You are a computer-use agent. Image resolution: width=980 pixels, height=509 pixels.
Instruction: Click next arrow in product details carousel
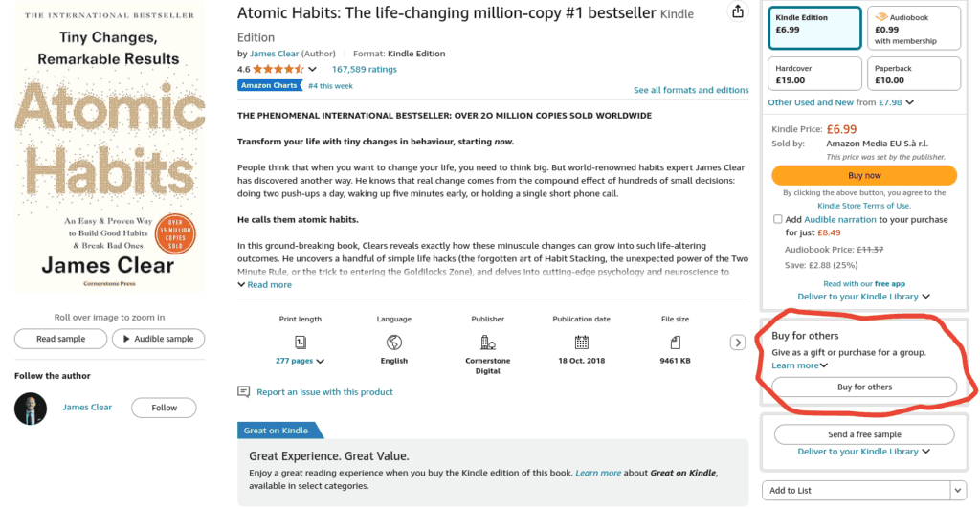tap(738, 343)
